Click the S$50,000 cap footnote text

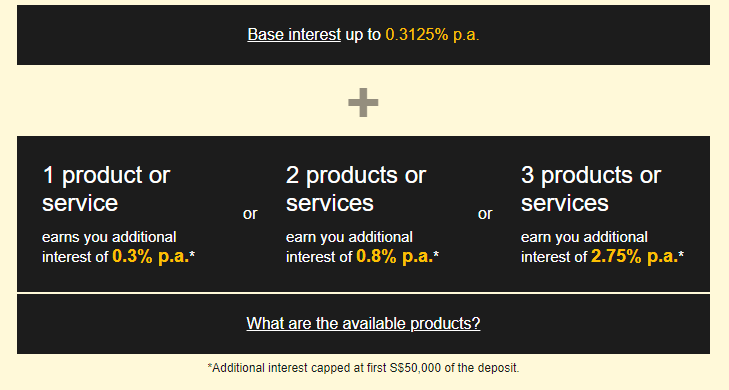click(363, 368)
